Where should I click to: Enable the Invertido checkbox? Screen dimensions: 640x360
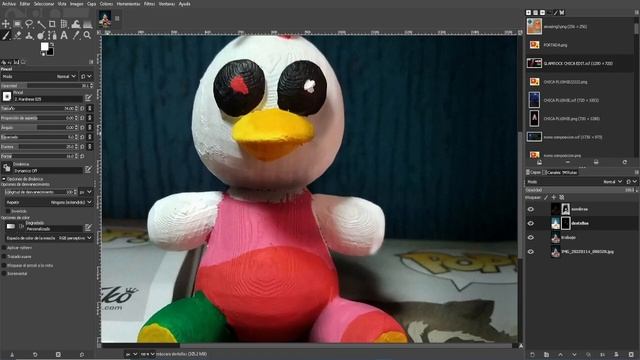click(8, 211)
